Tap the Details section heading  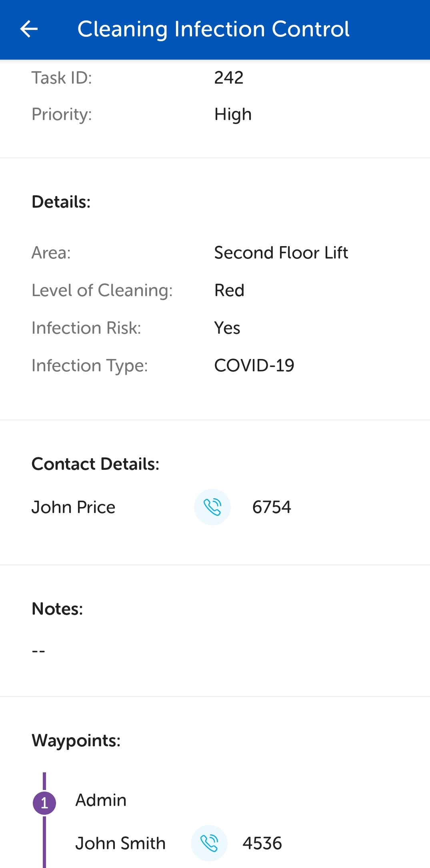point(61,202)
